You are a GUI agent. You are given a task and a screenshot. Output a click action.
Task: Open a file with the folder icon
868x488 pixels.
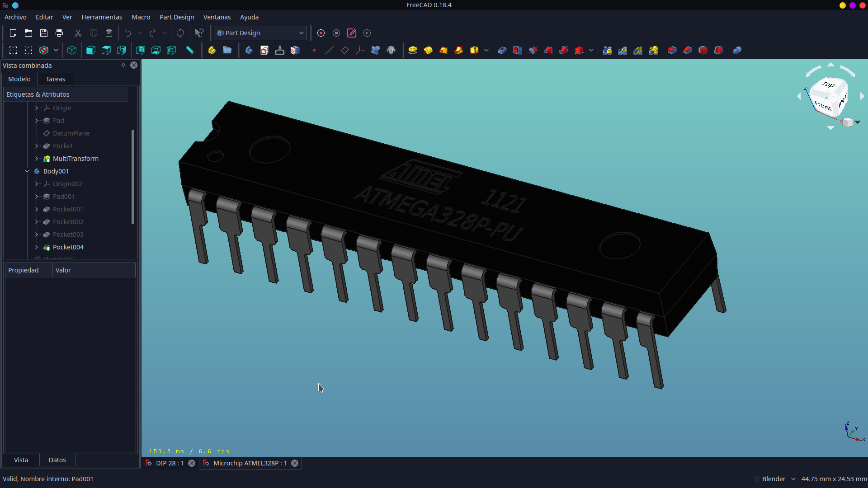tap(28, 33)
